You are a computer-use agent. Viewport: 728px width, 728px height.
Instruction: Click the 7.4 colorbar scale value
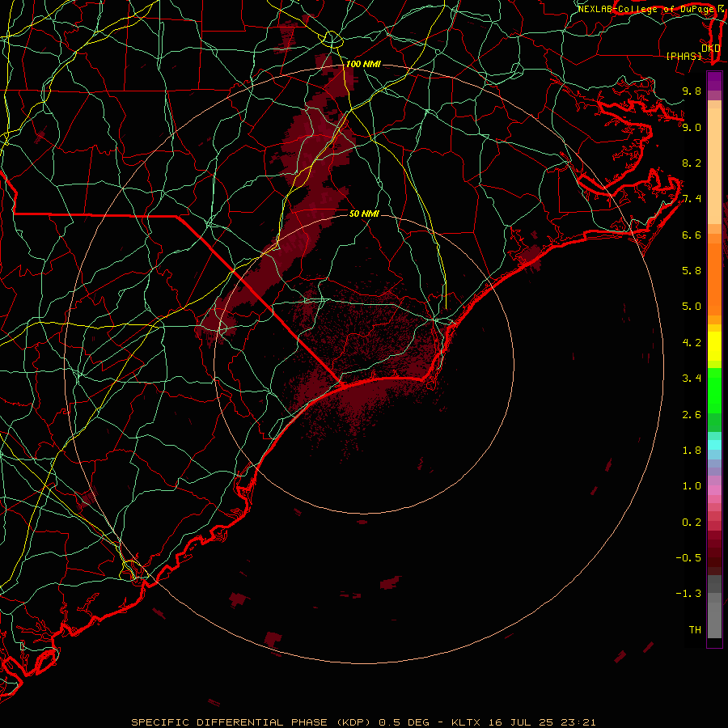692,199
